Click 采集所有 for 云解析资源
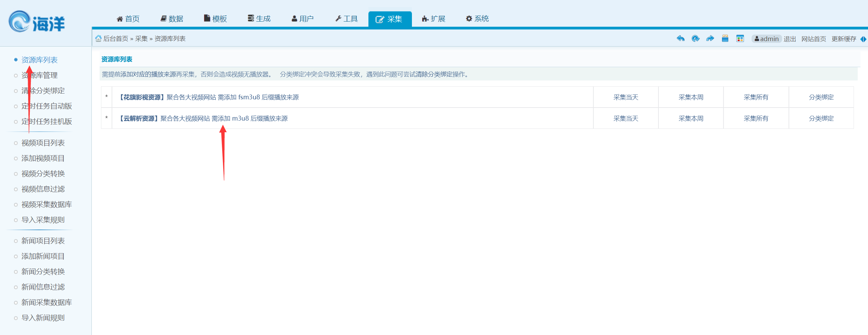 756,119
